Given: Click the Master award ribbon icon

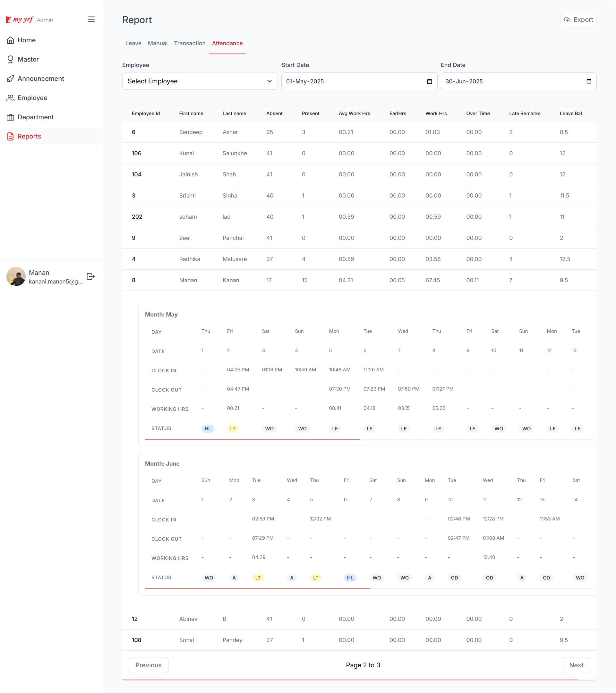Looking at the screenshot, I should point(11,60).
